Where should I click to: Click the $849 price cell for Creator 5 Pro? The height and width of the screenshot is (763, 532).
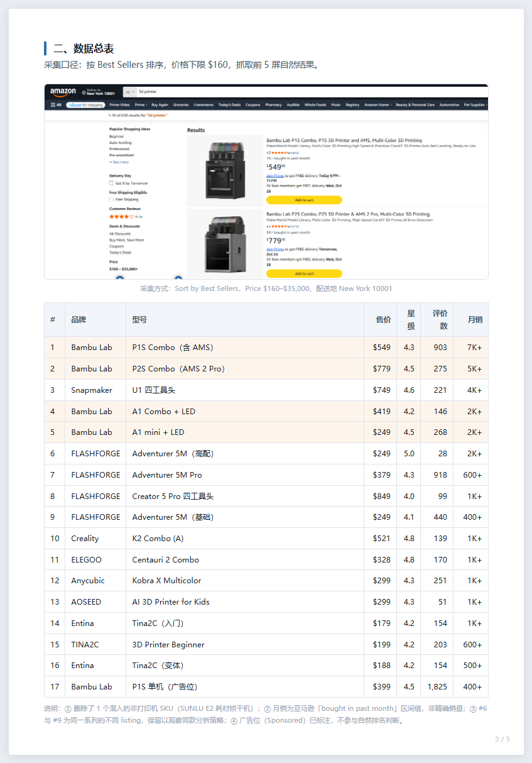click(381, 497)
